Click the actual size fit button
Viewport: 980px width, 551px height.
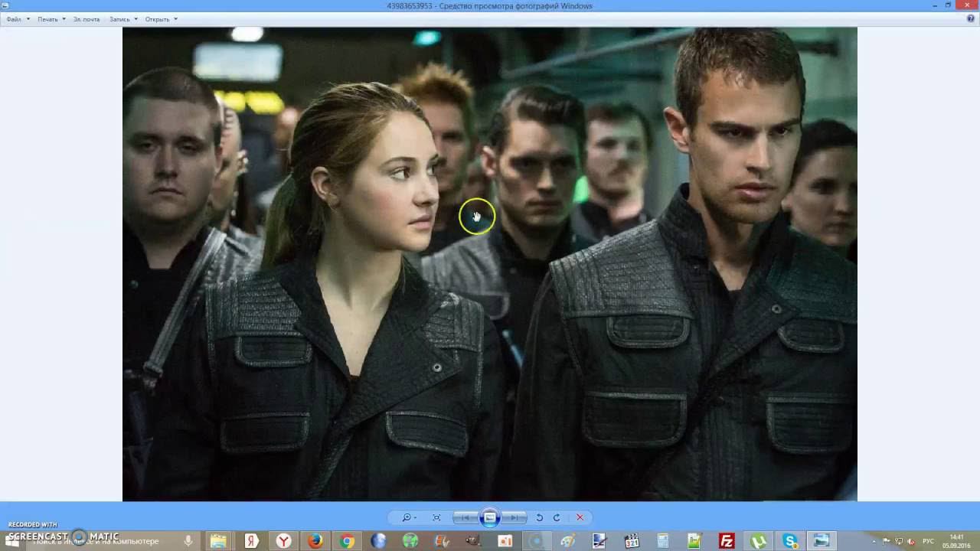[436, 517]
